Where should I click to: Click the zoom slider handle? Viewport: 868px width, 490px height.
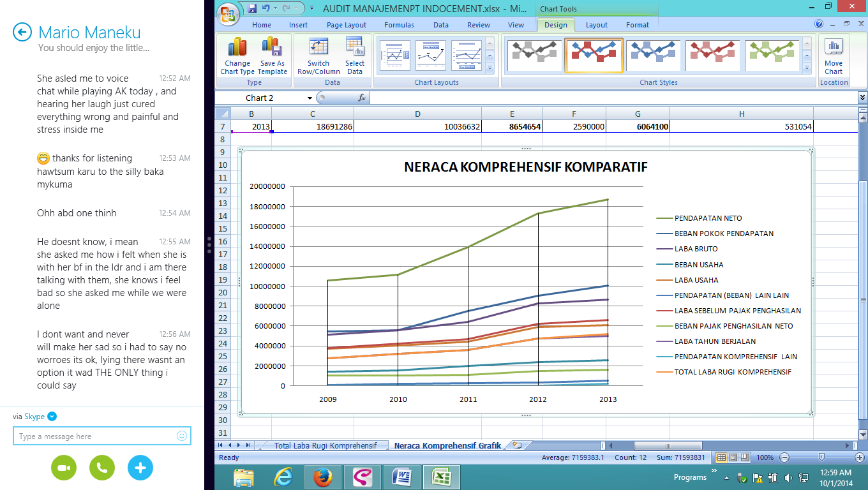(x=821, y=457)
